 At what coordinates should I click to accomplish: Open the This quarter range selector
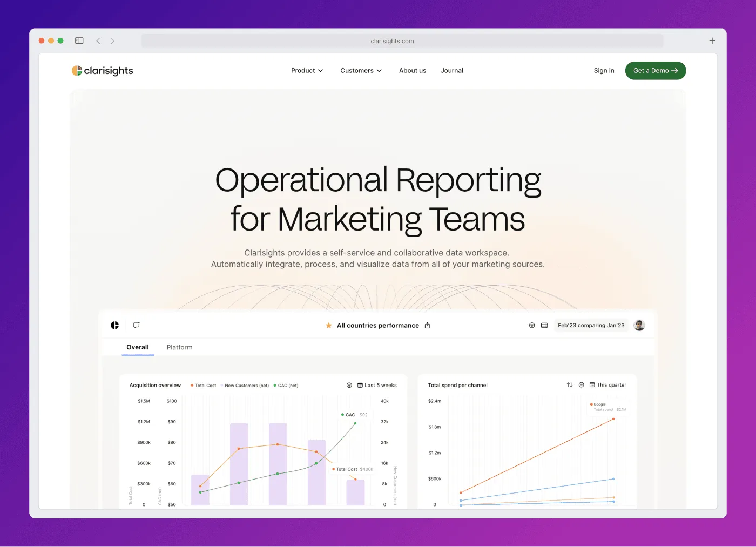(608, 384)
